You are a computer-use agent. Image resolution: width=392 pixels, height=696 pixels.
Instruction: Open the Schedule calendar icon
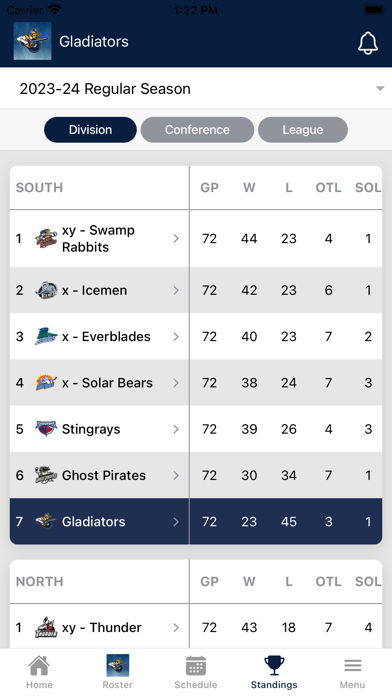pos(196,666)
